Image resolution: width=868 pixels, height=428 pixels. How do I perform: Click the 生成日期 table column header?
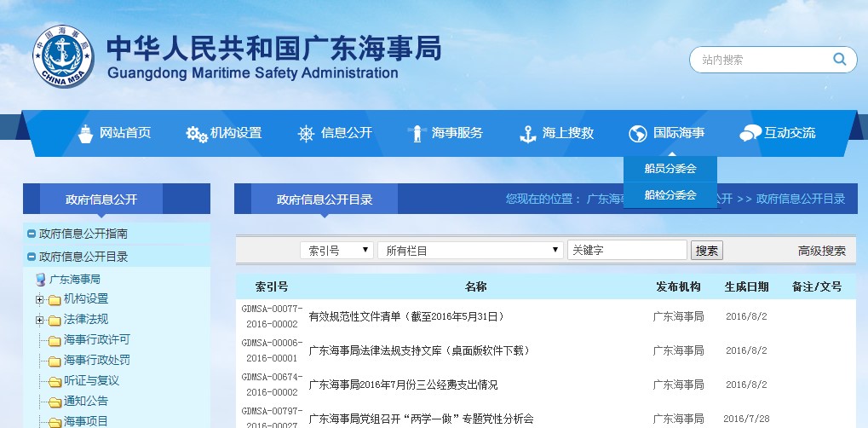tap(746, 286)
